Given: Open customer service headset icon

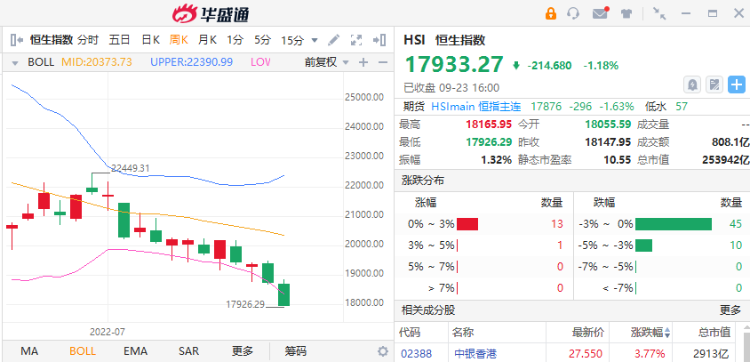Looking at the screenshot, I should click(573, 13).
